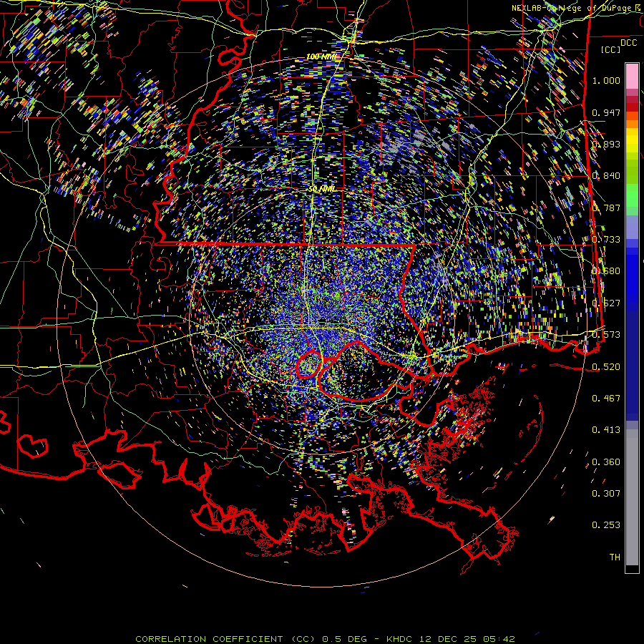Click the DCC product label
The width and height of the screenshot is (644, 644).
629,43
